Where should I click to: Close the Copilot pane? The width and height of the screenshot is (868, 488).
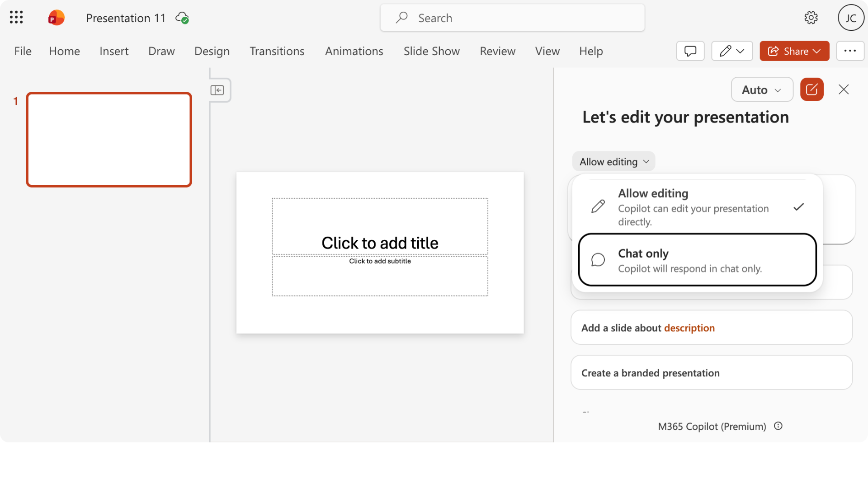844,89
